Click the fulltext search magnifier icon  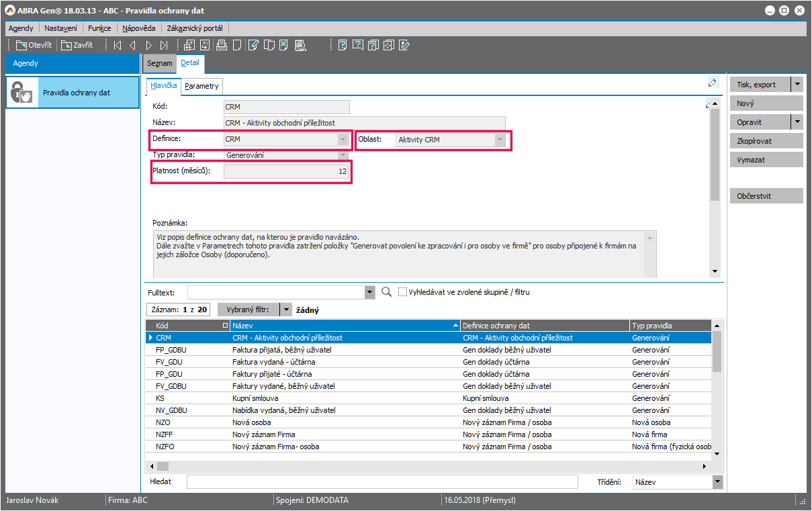pos(386,292)
